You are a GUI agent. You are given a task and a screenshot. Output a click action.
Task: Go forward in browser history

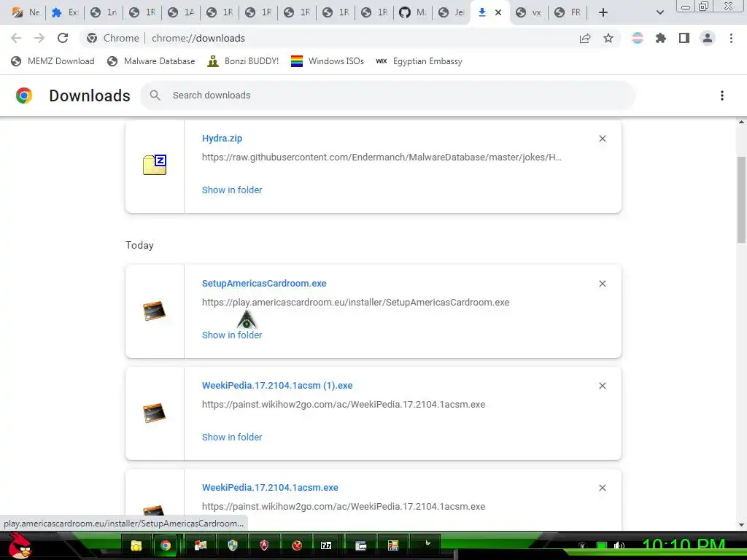coord(39,38)
